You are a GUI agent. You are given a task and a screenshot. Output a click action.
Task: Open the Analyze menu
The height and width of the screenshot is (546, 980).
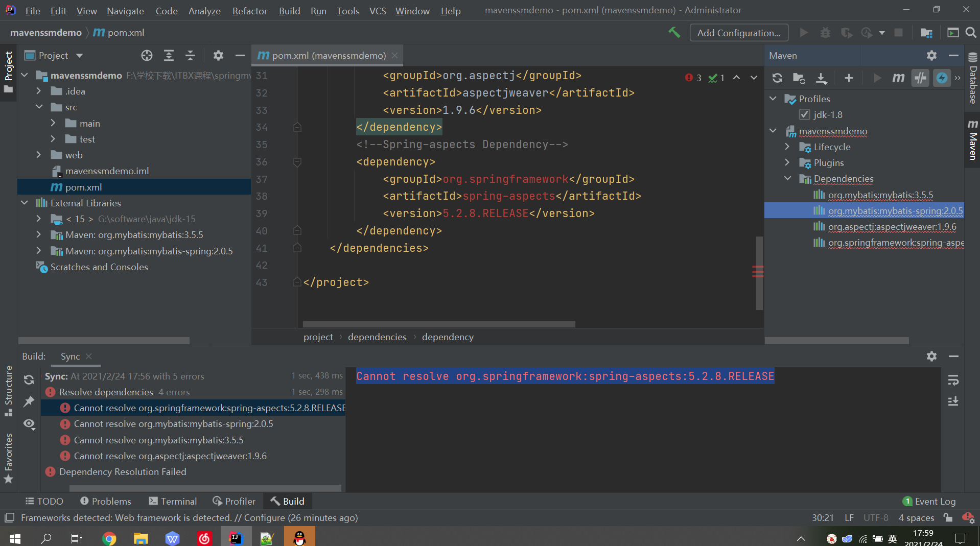204,11
